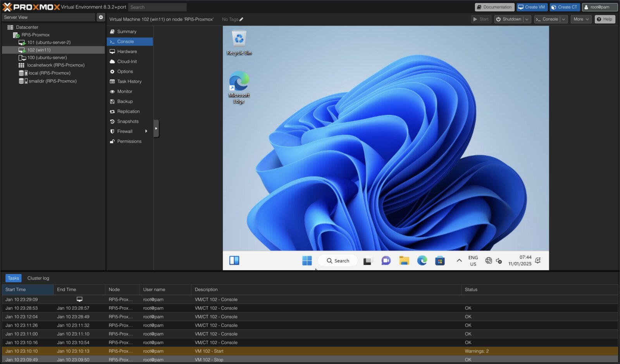Viewport: 620px width, 364px height.
Task: Select the VM 102 - Start task row
Action: [310, 351]
